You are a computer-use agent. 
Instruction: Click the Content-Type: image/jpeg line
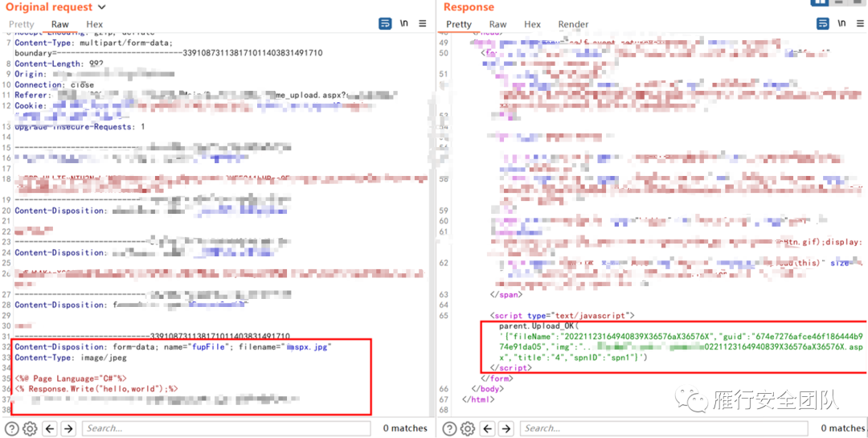pos(70,358)
